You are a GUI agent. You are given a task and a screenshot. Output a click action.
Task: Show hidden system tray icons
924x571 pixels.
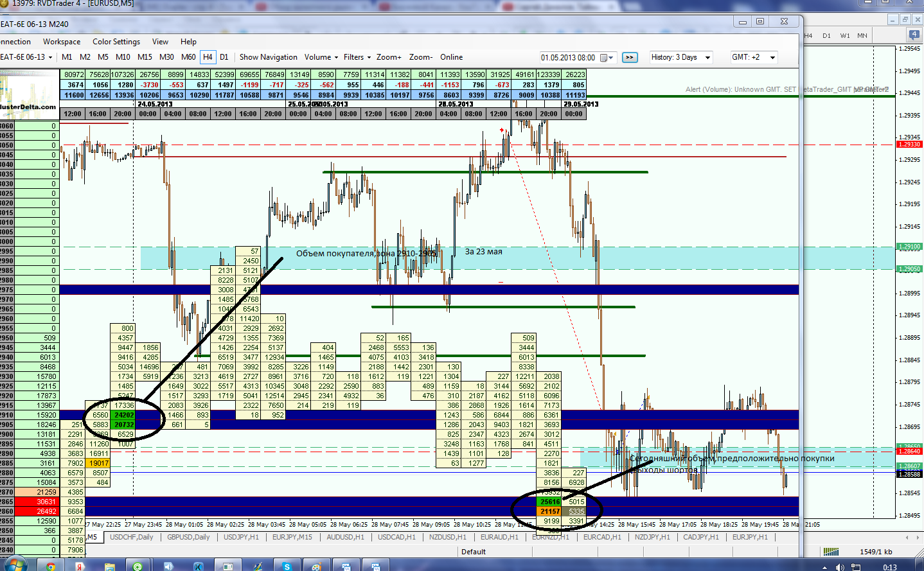coord(824,567)
